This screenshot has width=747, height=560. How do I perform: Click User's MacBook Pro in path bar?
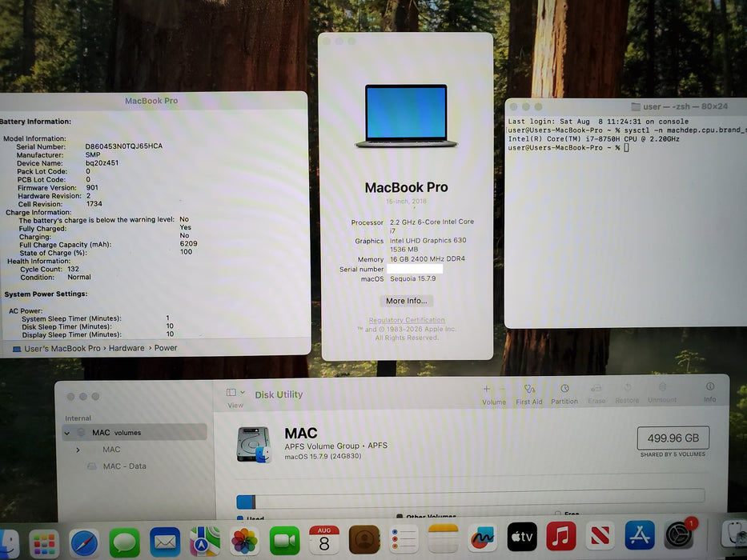point(62,349)
